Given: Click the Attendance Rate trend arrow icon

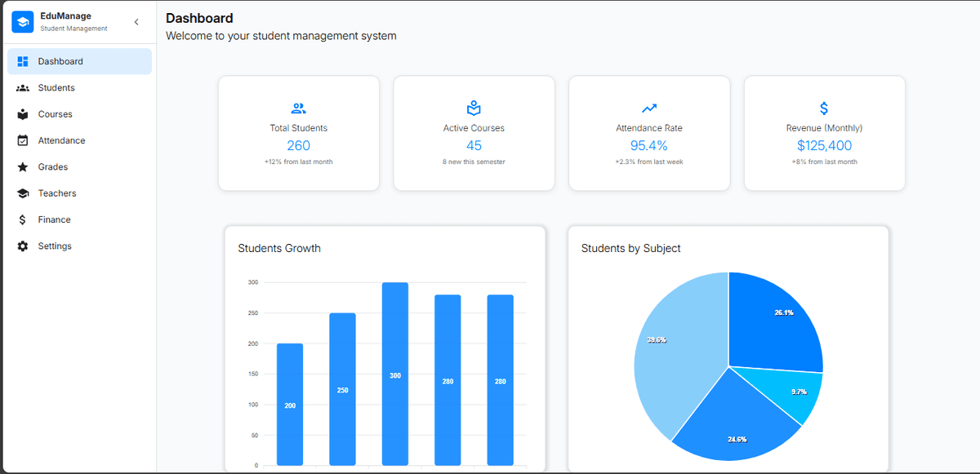Looking at the screenshot, I should [x=648, y=107].
